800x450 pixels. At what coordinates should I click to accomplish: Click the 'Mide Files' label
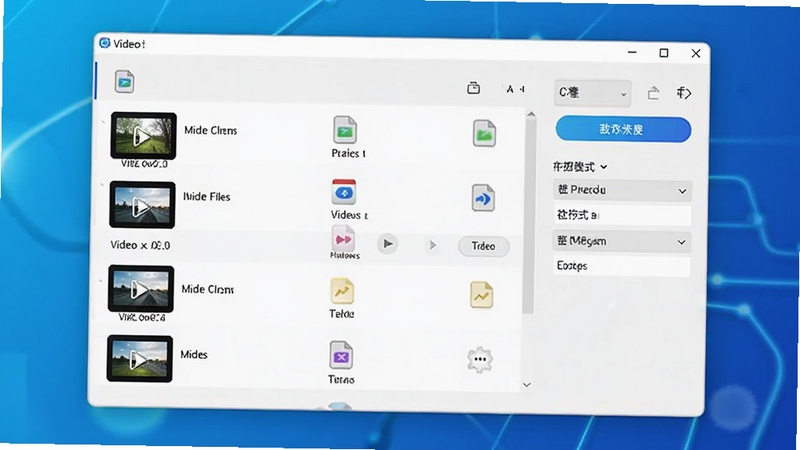(207, 196)
